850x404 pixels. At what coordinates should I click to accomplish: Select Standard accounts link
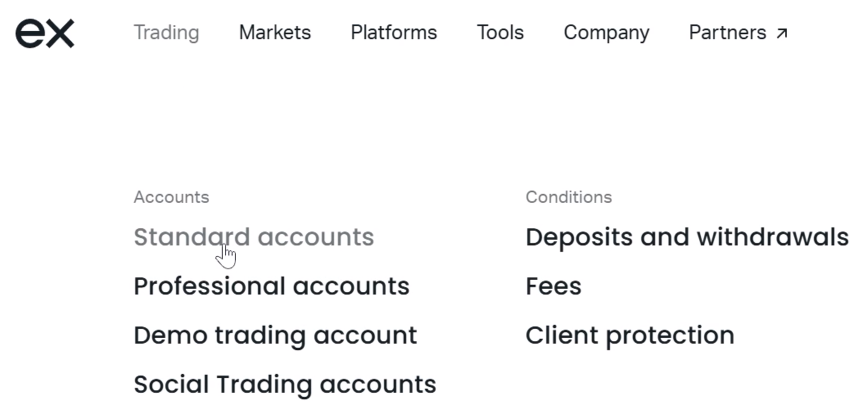point(254,237)
